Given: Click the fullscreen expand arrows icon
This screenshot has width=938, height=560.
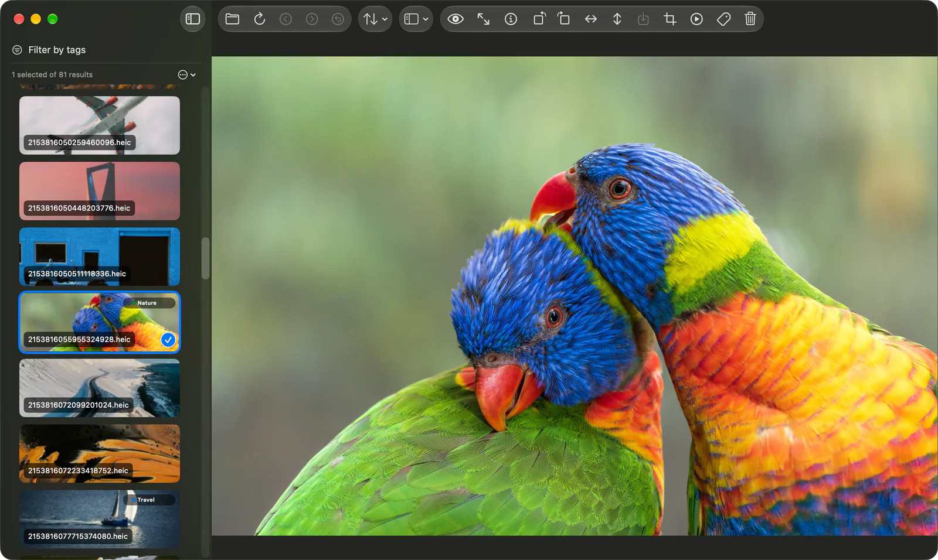Looking at the screenshot, I should click(483, 19).
